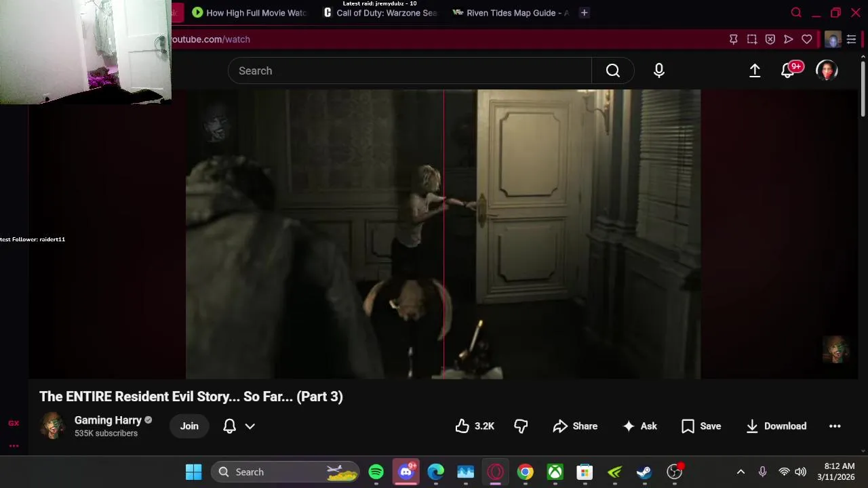868x488 pixels.
Task: Switch to the Riven Tides Map Guide tab
Action: (x=510, y=13)
